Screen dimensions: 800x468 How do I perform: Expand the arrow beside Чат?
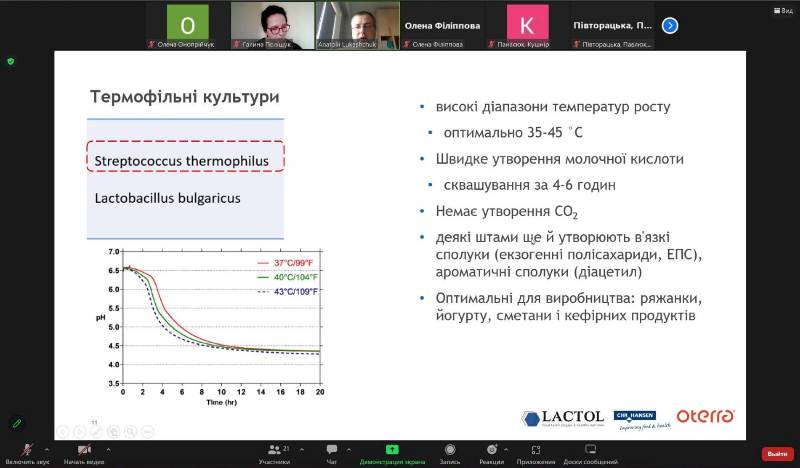(348, 450)
